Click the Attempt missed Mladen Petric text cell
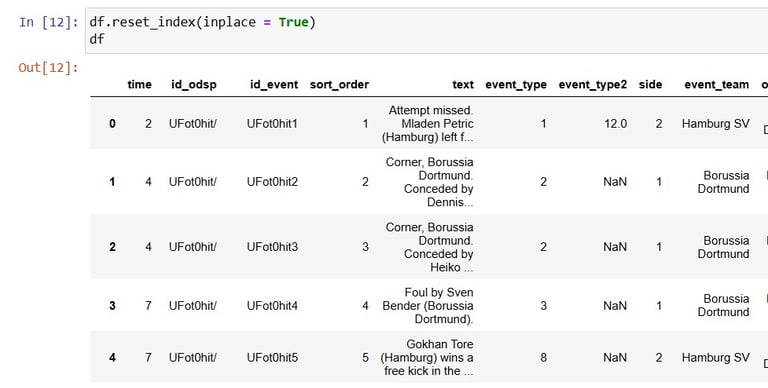 [x=428, y=123]
